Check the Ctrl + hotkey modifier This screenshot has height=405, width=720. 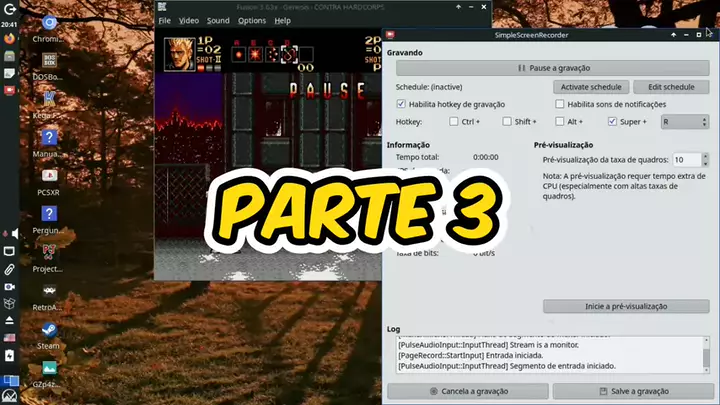(454, 122)
